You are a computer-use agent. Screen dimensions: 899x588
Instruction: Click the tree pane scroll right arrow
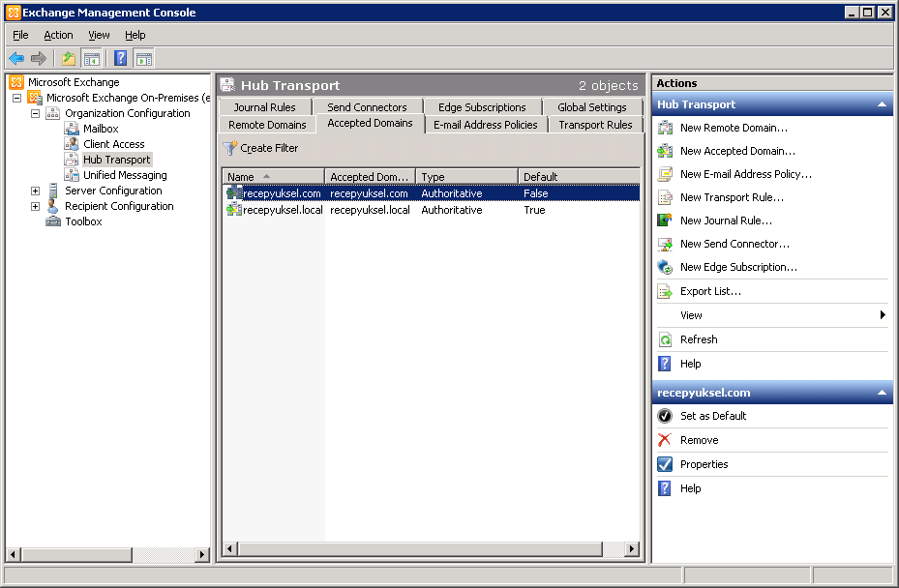click(201, 554)
